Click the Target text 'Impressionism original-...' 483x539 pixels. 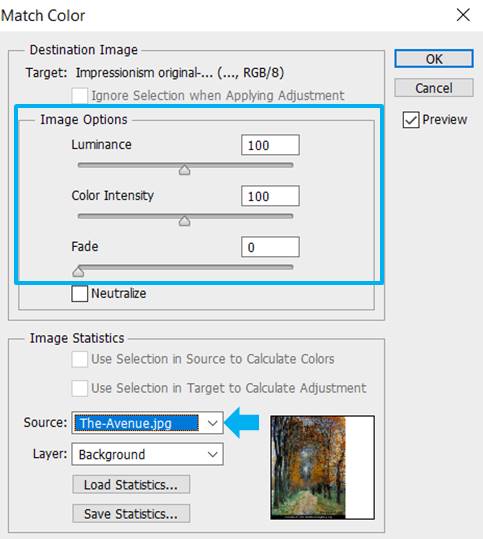144,73
